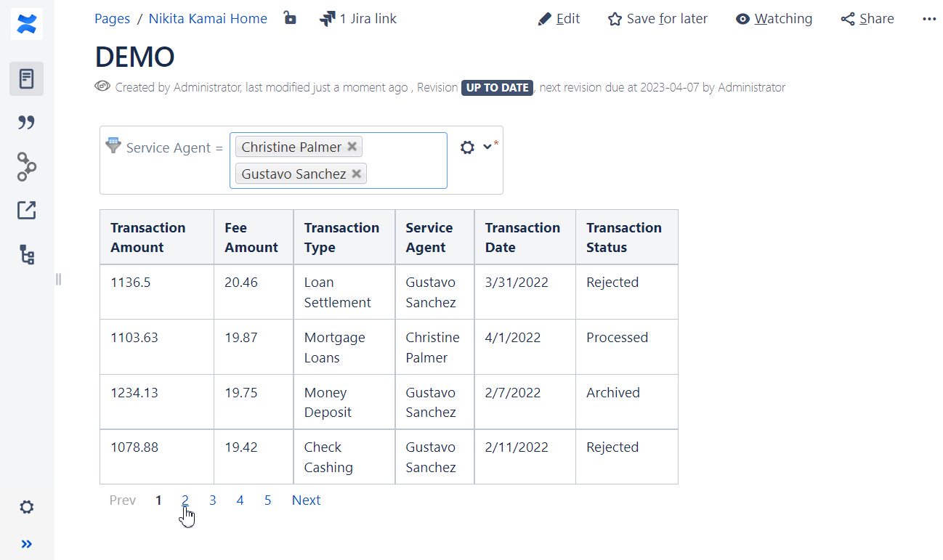
Task: Open the more actions ellipsis menu
Action: (929, 19)
